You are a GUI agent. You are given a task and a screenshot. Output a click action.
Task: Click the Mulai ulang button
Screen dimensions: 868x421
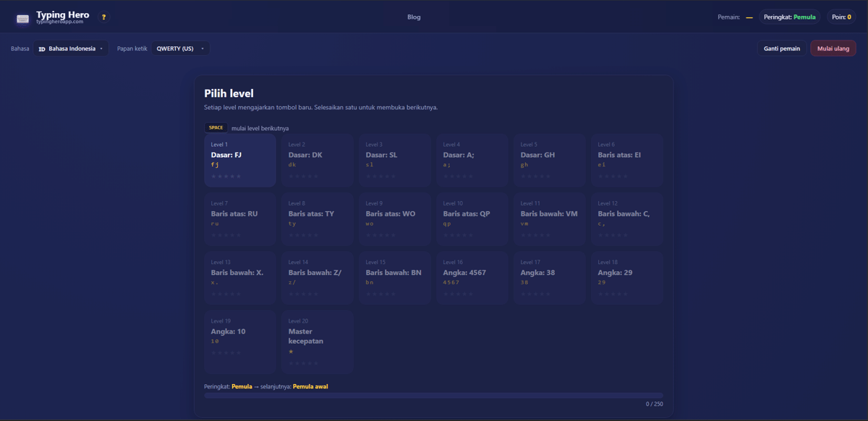[x=833, y=48]
